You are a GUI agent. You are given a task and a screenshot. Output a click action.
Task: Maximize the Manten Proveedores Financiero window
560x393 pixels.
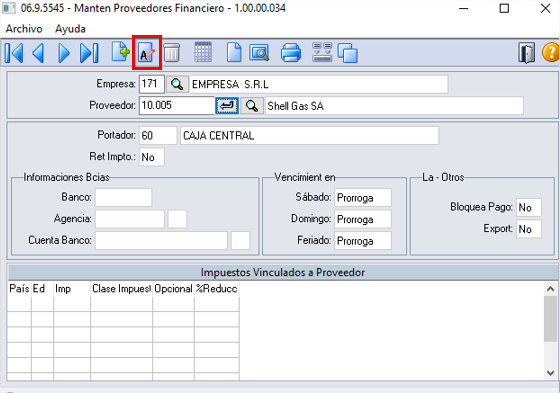[504, 9]
